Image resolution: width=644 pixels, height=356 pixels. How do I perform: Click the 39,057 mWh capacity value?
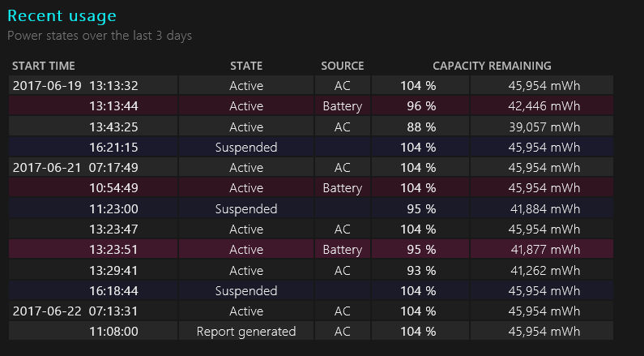pos(544,127)
